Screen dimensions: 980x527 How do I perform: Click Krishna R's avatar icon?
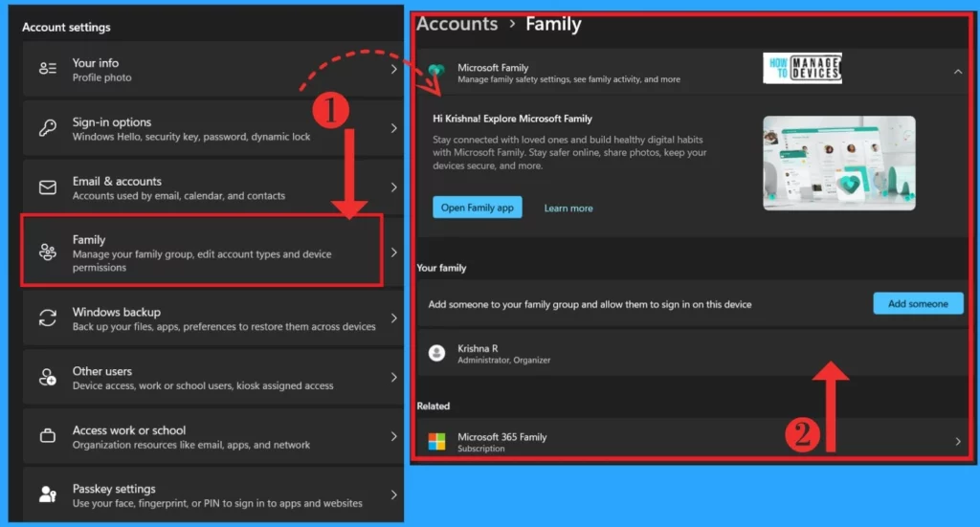(436, 354)
